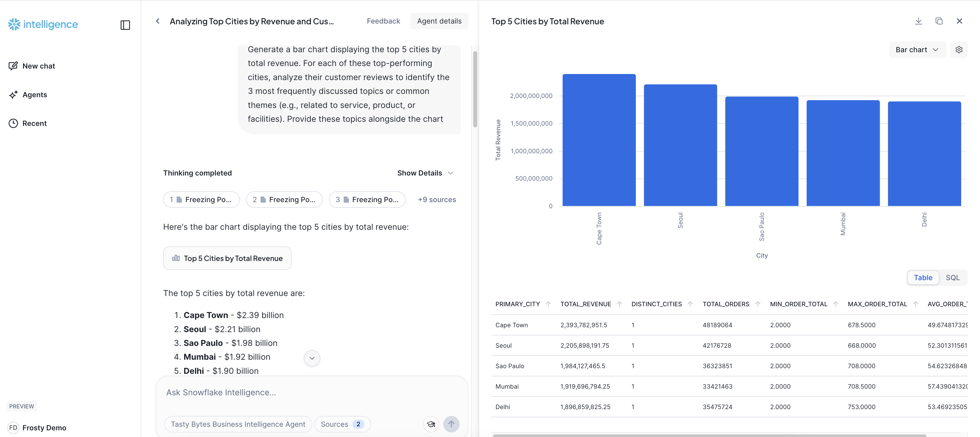Screen dimensions: 980x437
Task: Download the chart using download icon
Action: click(918, 21)
